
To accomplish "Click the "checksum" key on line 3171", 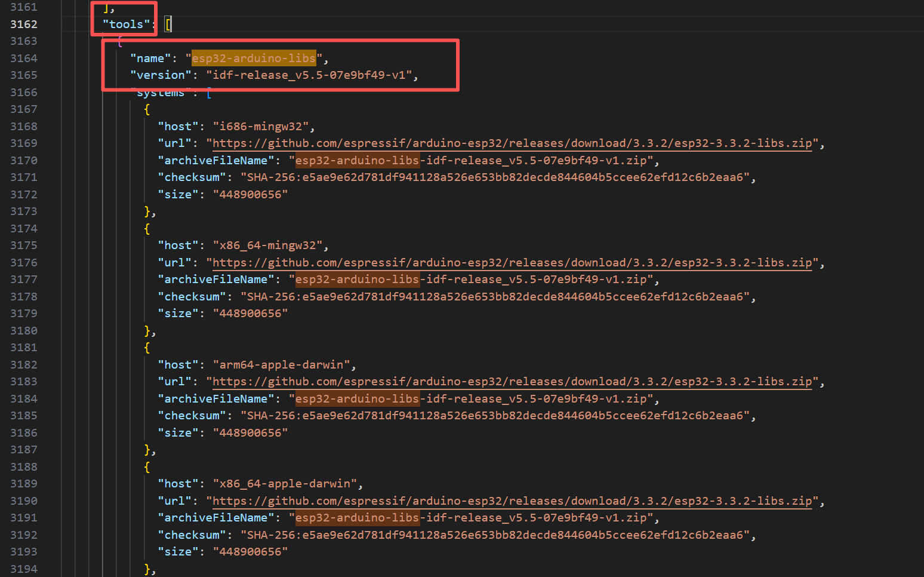I will (192, 177).
